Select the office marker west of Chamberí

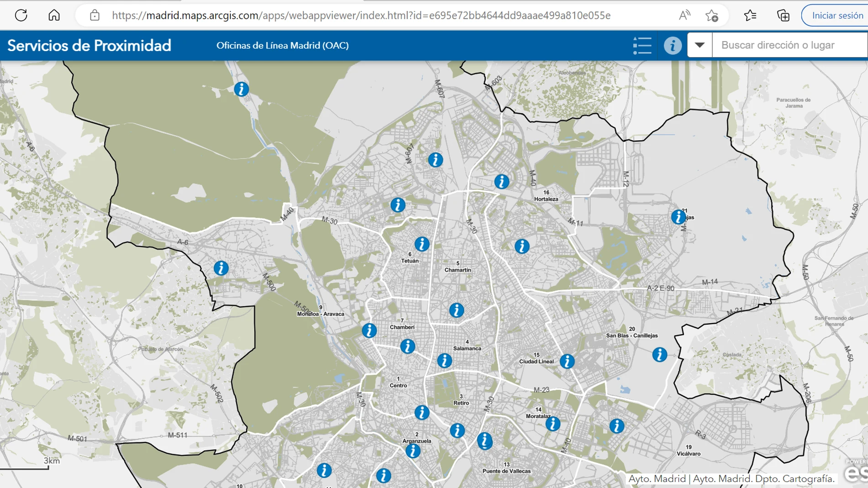[x=369, y=330]
